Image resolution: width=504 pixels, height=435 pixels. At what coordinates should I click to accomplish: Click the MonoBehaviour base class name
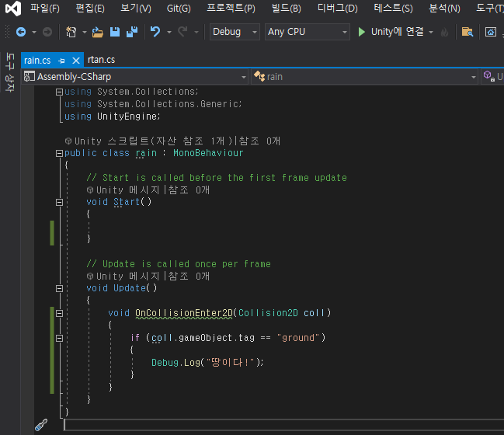point(208,153)
